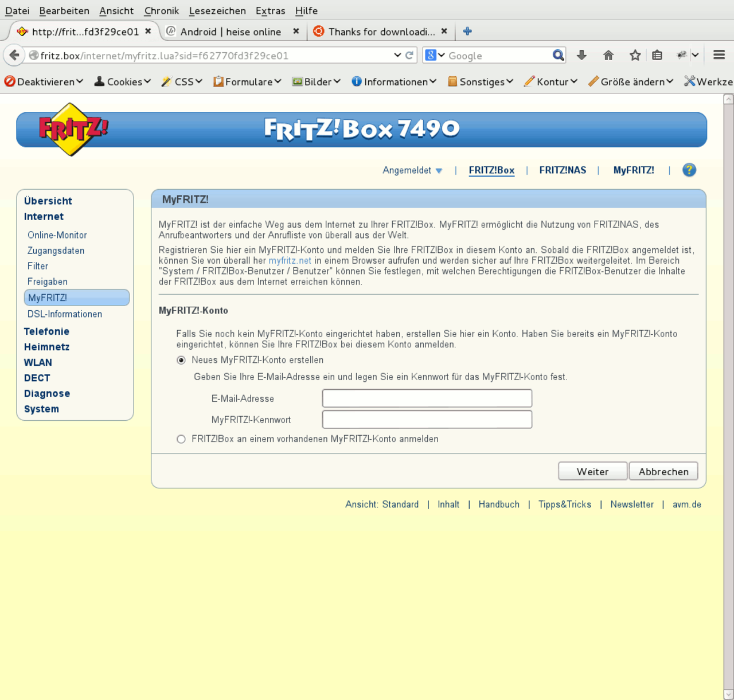Viewport: 734px width, 700px height.
Task: Open the downloads arrow icon
Action: [x=581, y=55]
